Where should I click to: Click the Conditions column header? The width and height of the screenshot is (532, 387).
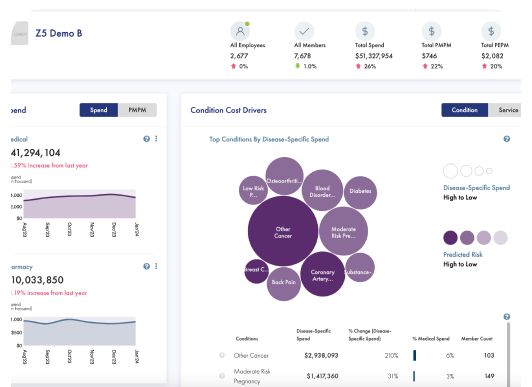247,338
